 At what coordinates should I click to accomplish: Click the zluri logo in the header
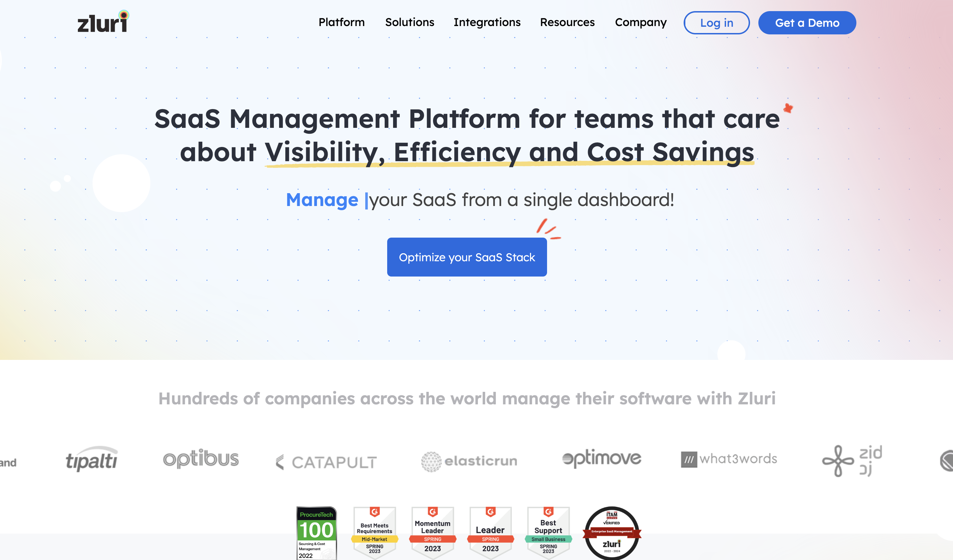(102, 23)
